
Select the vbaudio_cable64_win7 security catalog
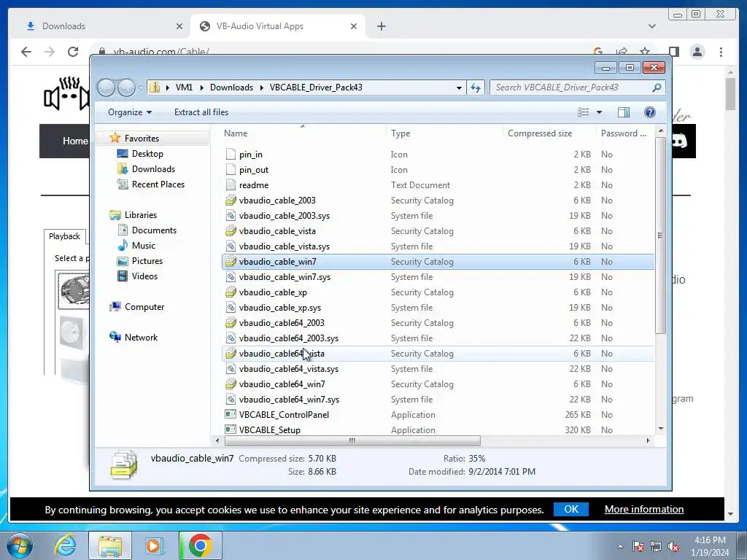[x=438, y=384]
